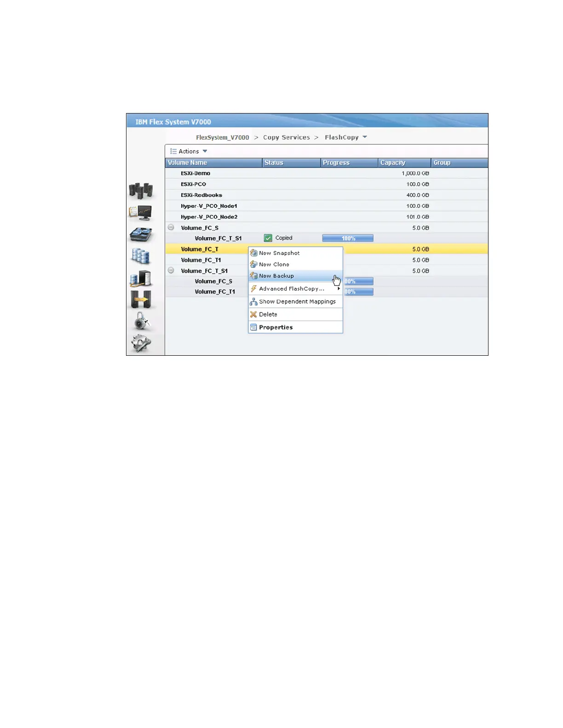Choose New Snapshot from context menu
Image resolution: width=563 pixels, height=728 pixels.
tap(296, 253)
